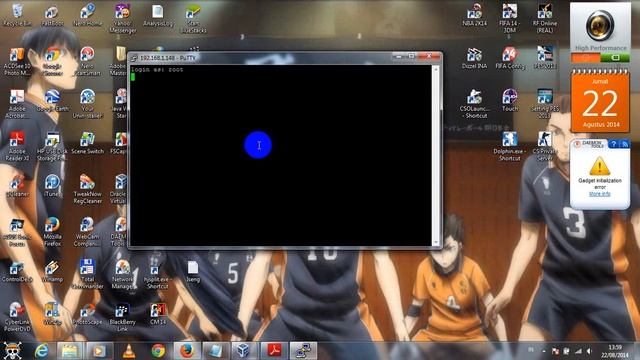This screenshot has height=360, width=640.
Task: Select the Mozilla Firefox desktop shortcut
Action: (52, 232)
